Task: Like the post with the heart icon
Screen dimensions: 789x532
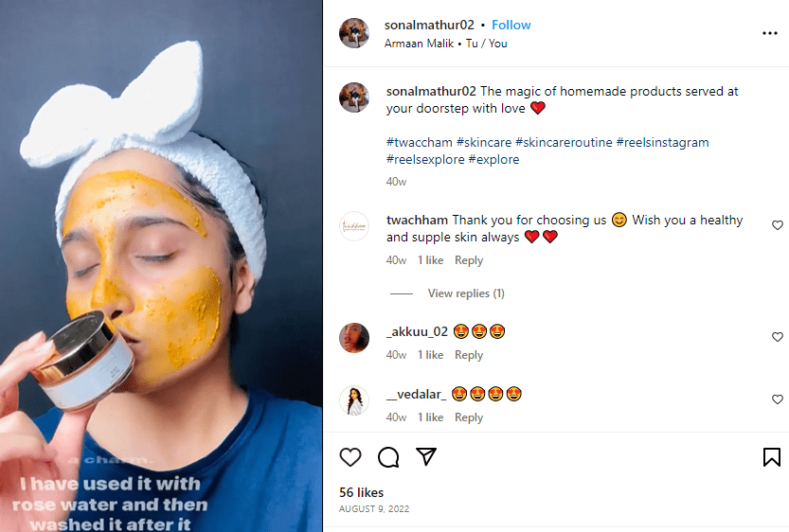Action: point(350,457)
